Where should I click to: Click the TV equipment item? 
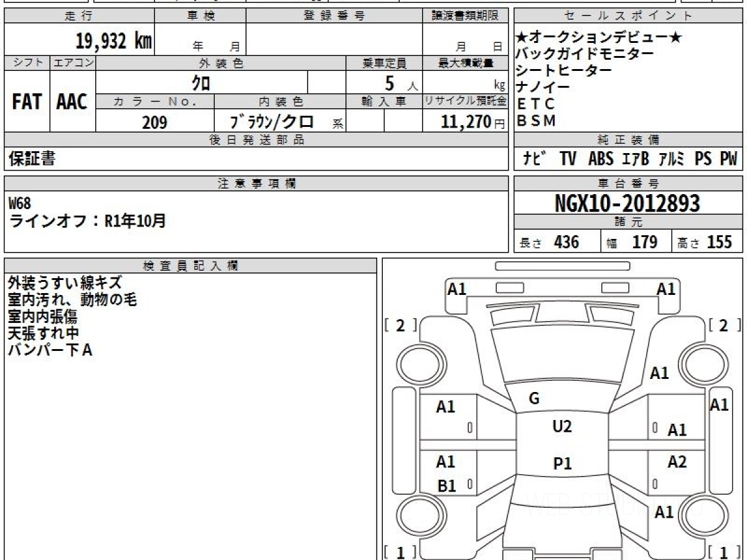click(x=568, y=159)
